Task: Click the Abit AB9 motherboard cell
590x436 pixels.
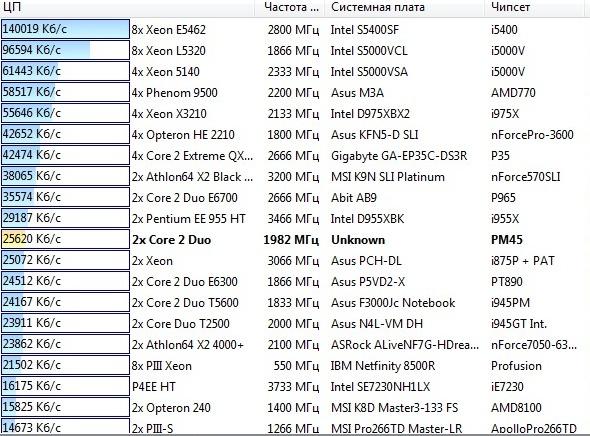Action: pos(354,198)
